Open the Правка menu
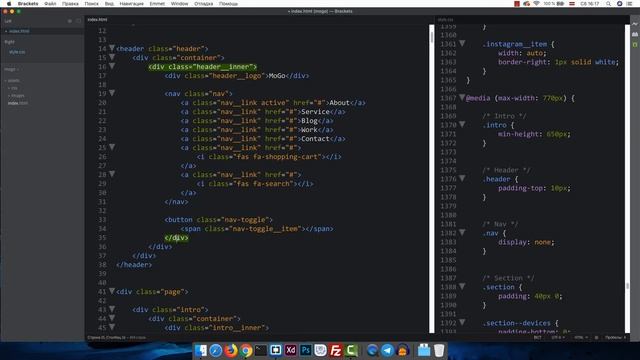 pyautogui.click(x=70, y=4)
